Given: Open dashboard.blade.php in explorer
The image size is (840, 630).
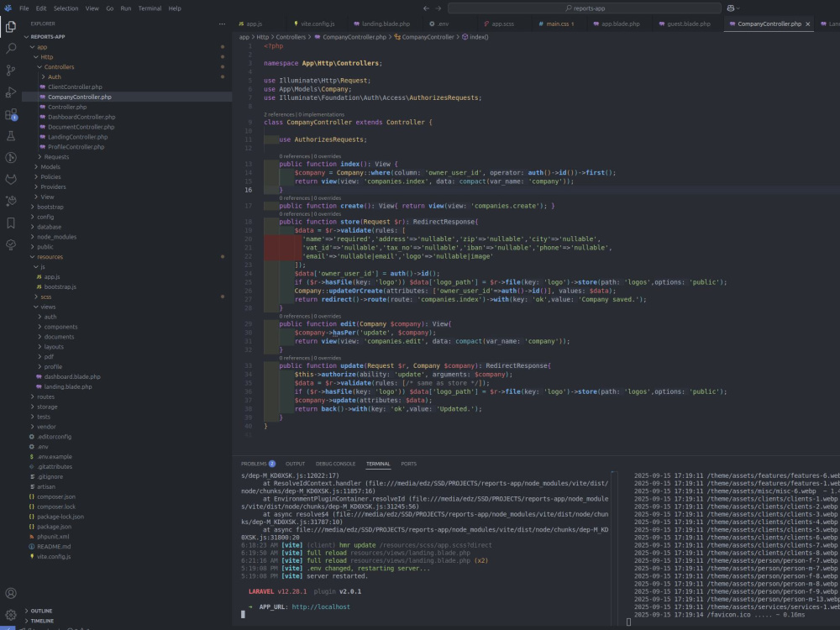Looking at the screenshot, I should click(72, 376).
